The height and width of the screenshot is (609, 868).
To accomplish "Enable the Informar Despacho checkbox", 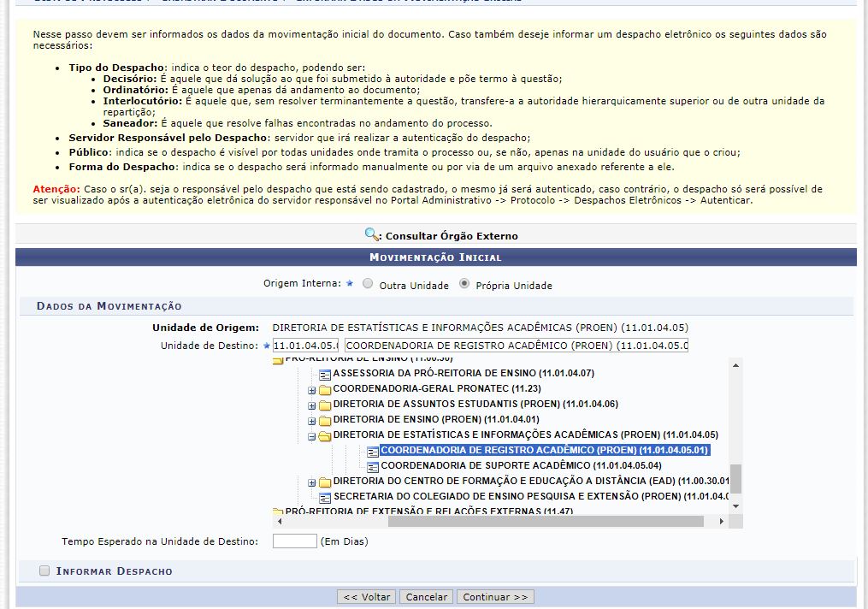I will coord(44,571).
